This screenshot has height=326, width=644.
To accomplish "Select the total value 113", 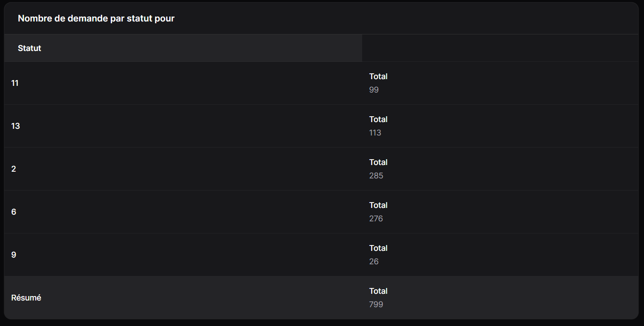I will (x=375, y=133).
